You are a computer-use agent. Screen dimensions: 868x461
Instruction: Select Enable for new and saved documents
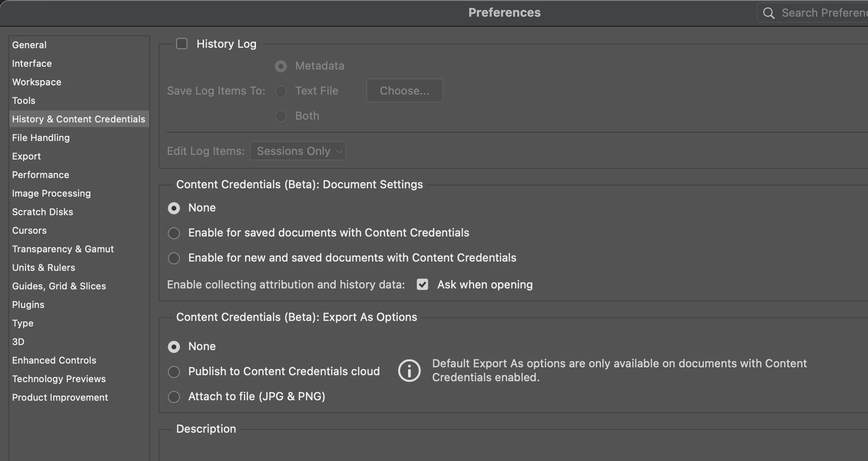pos(174,258)
